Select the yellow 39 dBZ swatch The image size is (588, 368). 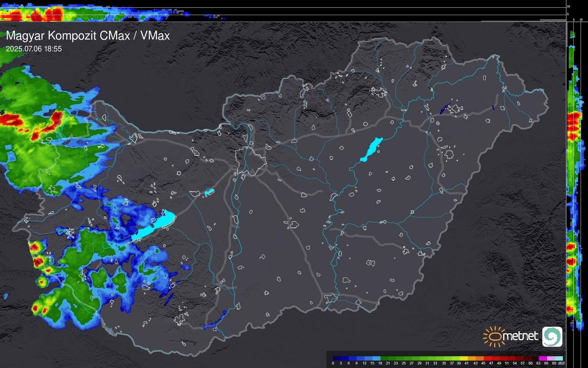tap(464, 358)
